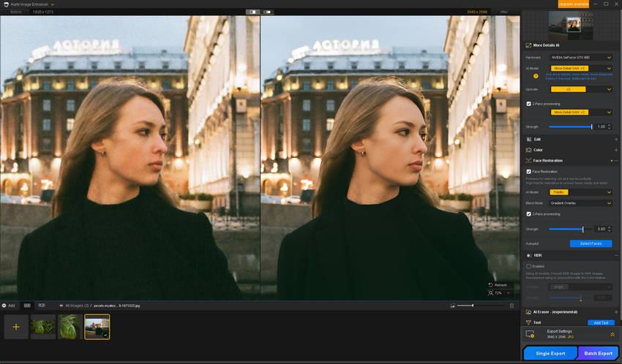This screenshot has width=622, height=364.
Task: Adjust the More Details Strength slider
Action: 571,126
